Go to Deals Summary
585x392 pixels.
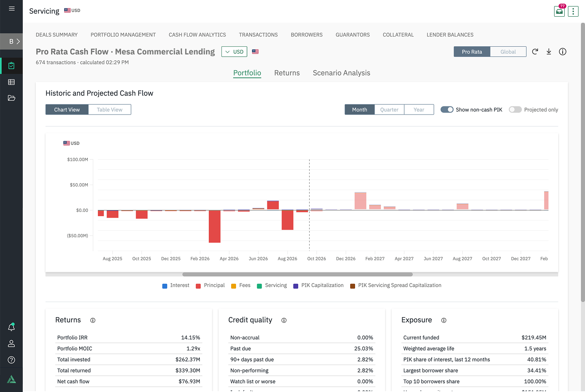[x=56, y=35]
